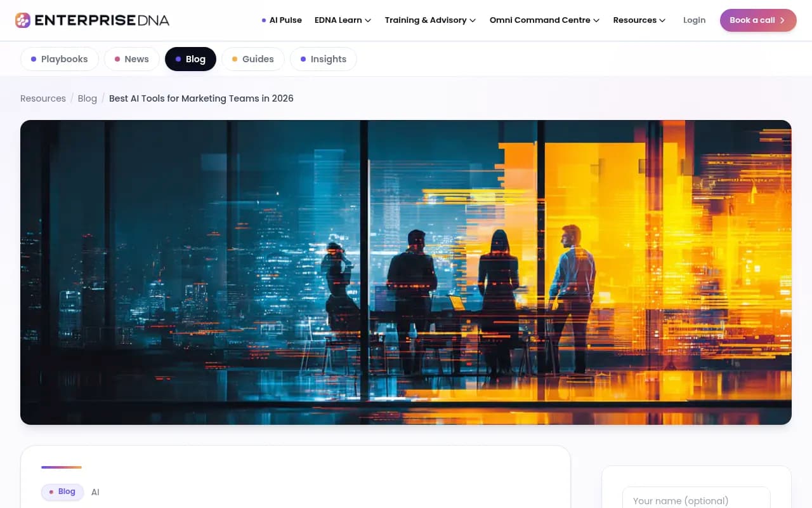
Task: Click the Blog category tag below the image
Action: 62,492
